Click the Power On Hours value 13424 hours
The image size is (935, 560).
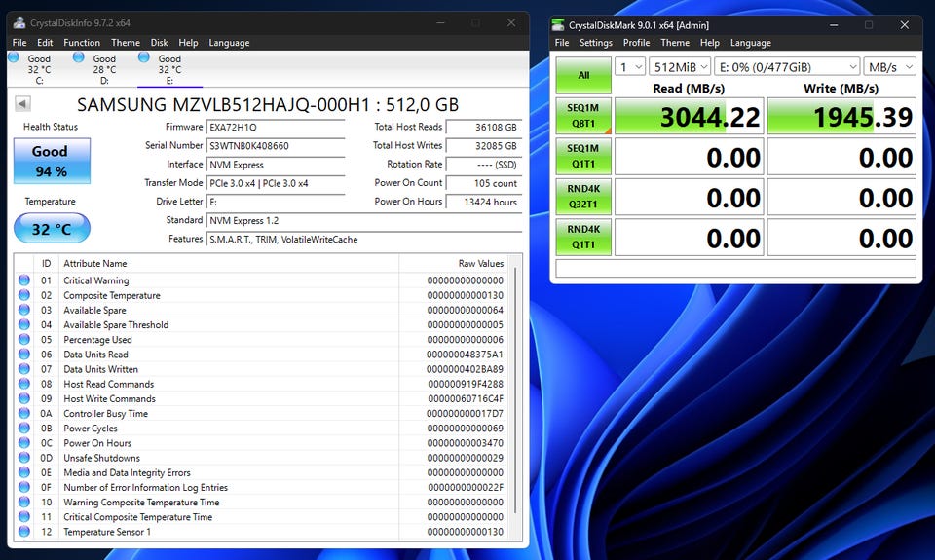[484, 202]
